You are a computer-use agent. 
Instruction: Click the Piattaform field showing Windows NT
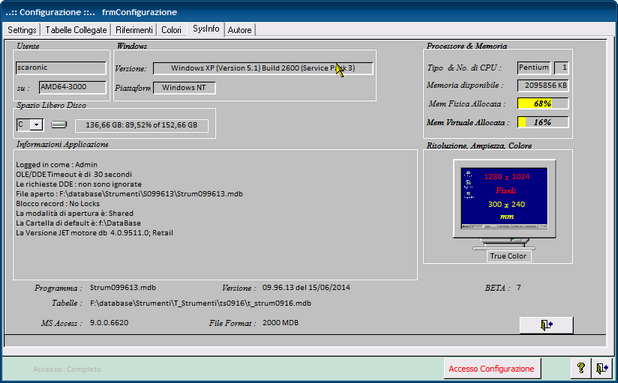click(184, 87)
